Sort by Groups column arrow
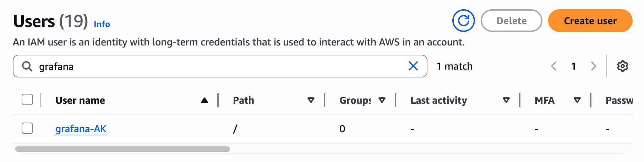Screen dimensions: 644x162 382,101
